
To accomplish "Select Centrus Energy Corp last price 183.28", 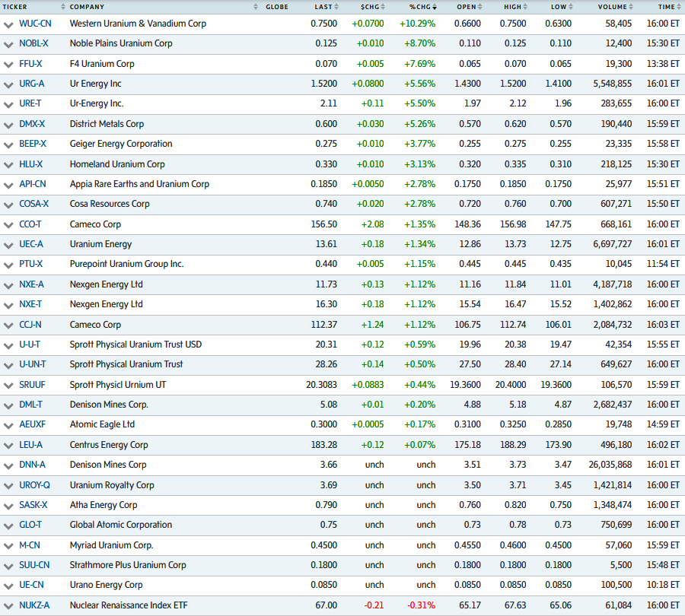I will [323, 445].
